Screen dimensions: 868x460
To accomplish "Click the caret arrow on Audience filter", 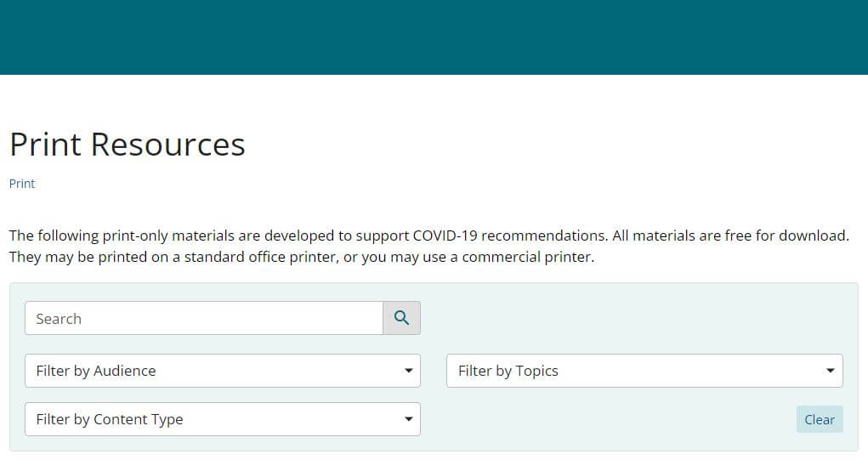I will [409, 371].
